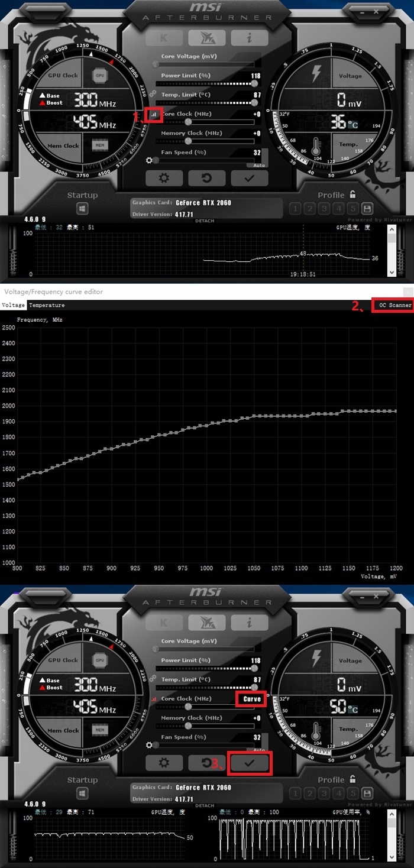The image size is (414, 868).
Task: Click the GPU chip icon in lower window
Action: coord(100,660)
